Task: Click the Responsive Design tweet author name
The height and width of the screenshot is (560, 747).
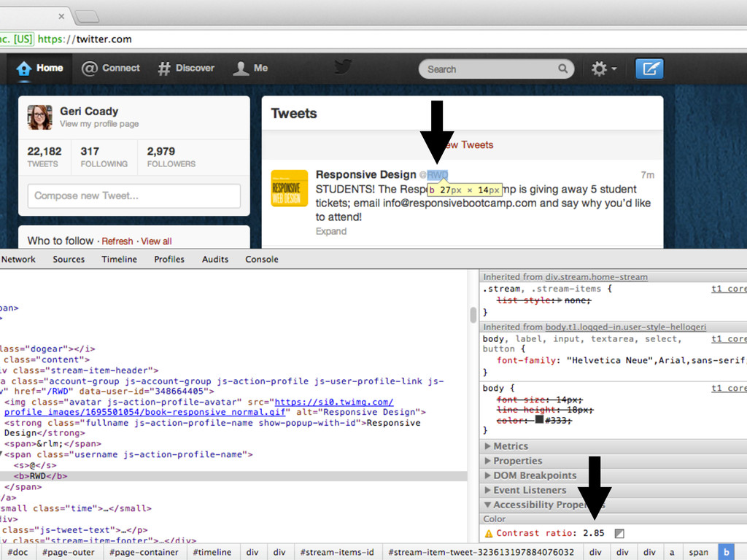Action: click(x=366, y=175)
